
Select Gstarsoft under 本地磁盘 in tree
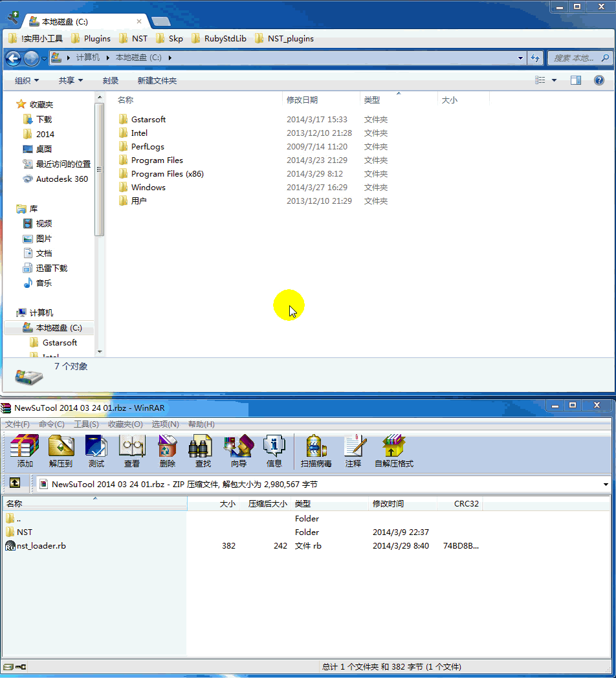(53, 343)
